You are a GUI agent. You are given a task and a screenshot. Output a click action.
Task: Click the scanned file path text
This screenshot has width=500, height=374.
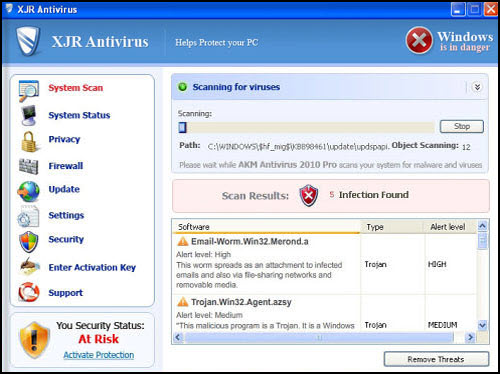tap(298, 147)
